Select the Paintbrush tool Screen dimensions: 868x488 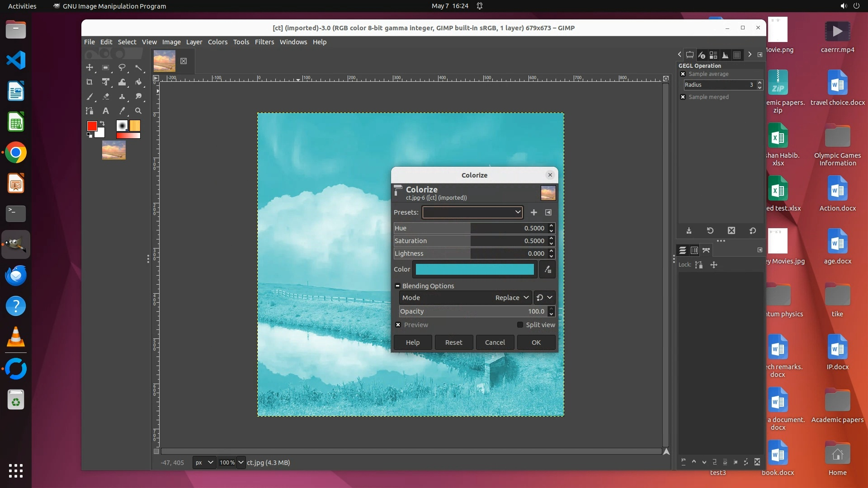tap(90, 96)
